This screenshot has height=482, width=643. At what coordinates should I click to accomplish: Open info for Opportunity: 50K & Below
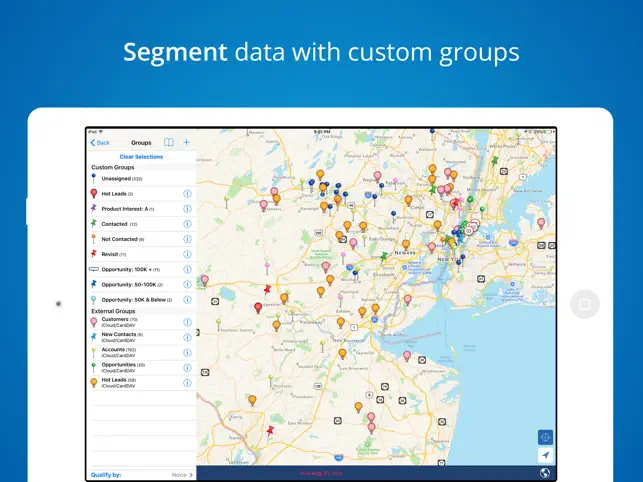[x=187, y=299]
